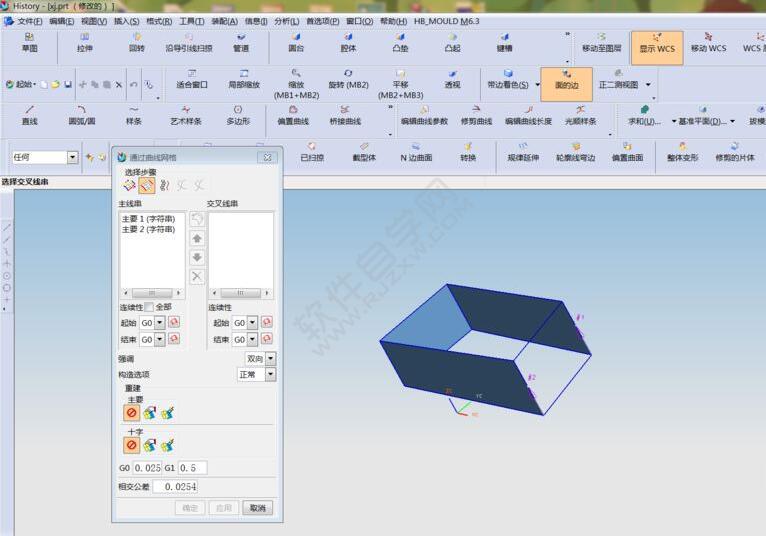Select the 回转 revolve tool
The image size is (766, 536).
pos(137,43)
